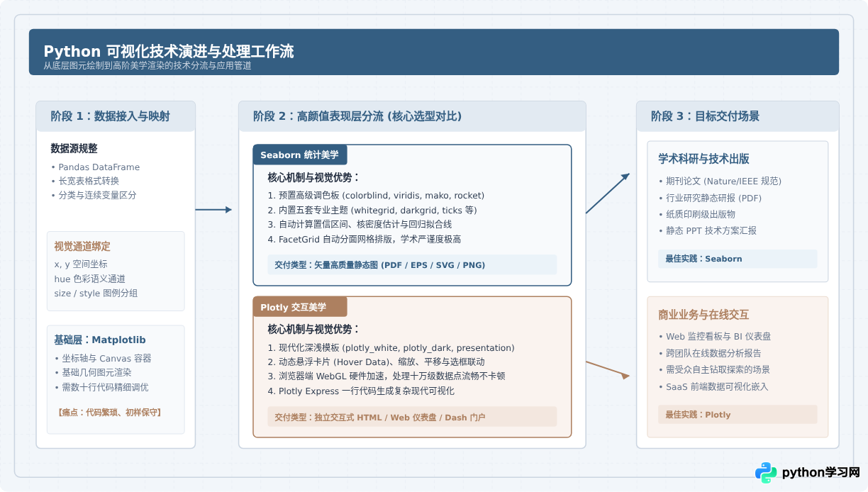Click Plotly item '1. 现代化深浅模板'

391,348
